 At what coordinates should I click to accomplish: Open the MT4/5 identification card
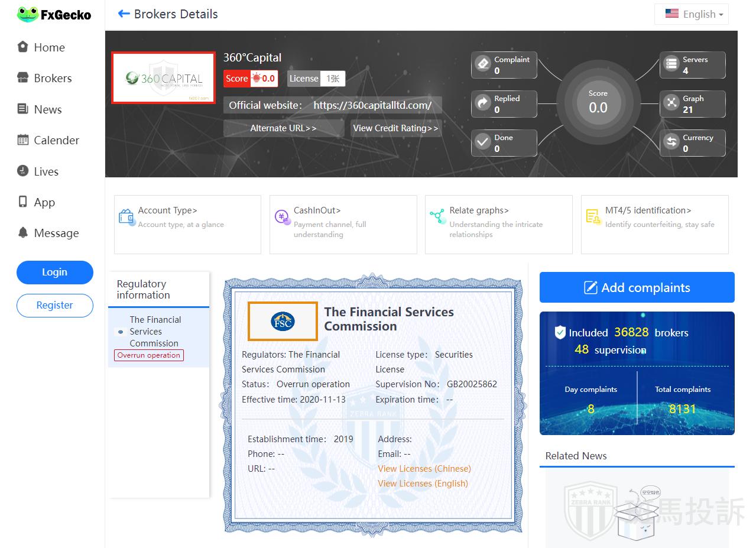[654, 224]
